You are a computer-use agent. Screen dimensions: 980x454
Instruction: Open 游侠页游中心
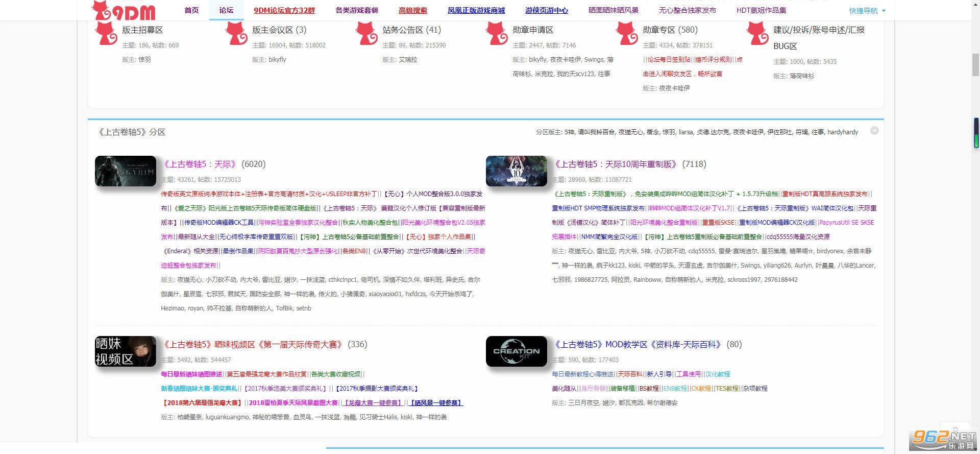(547, 10)
